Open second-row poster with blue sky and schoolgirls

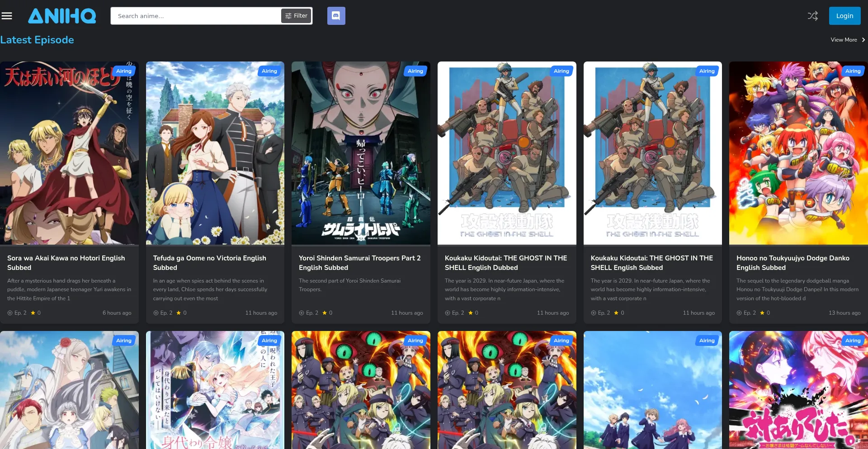tap(653, 390)
